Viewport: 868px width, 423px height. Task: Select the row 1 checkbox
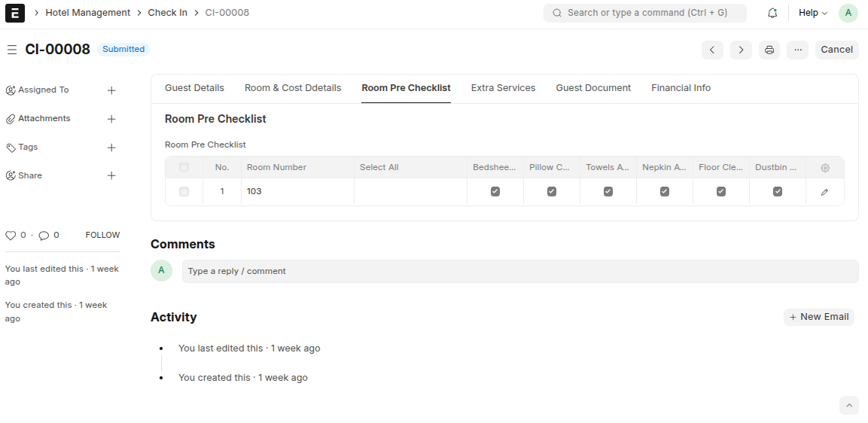pos(184,192)
